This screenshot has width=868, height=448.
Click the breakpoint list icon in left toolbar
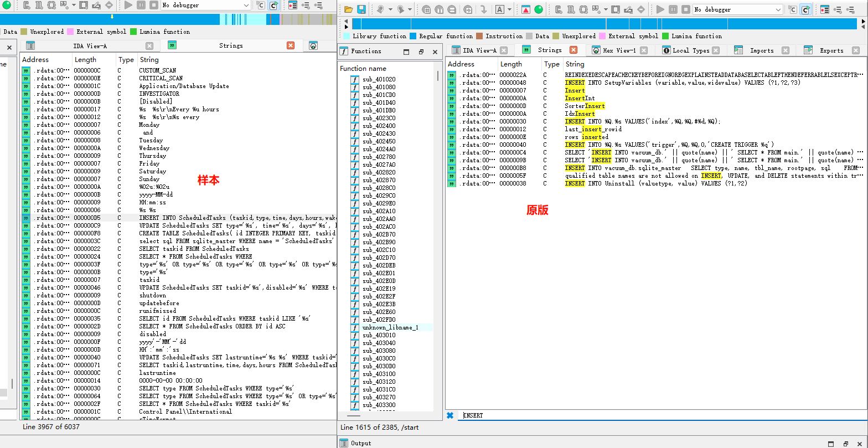pyautogui.click(x=293, y=5)
